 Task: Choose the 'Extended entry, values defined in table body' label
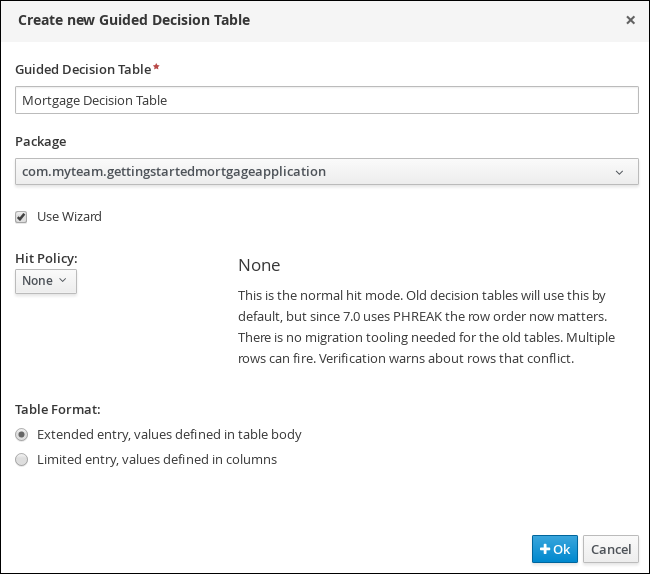169,434
